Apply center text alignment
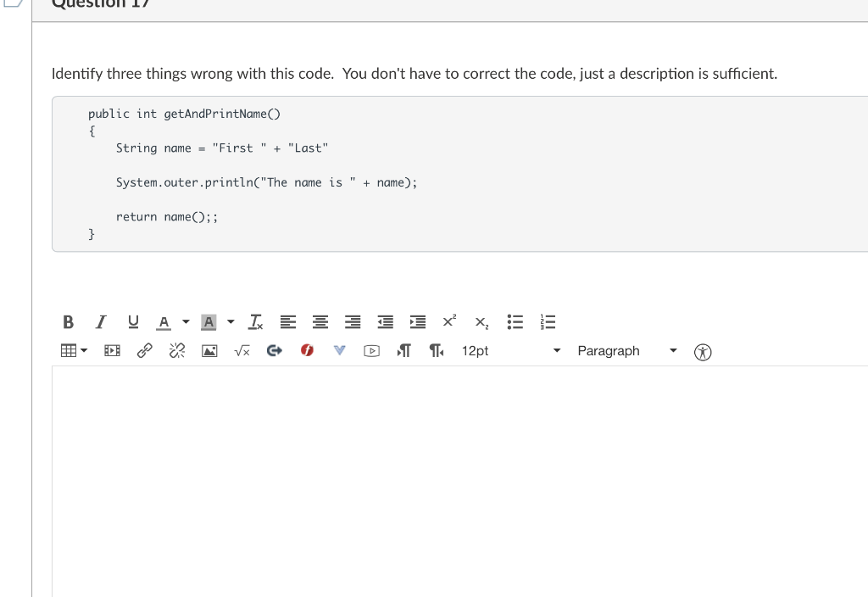Viewport: 868px width, 597px height. [320, 321]
